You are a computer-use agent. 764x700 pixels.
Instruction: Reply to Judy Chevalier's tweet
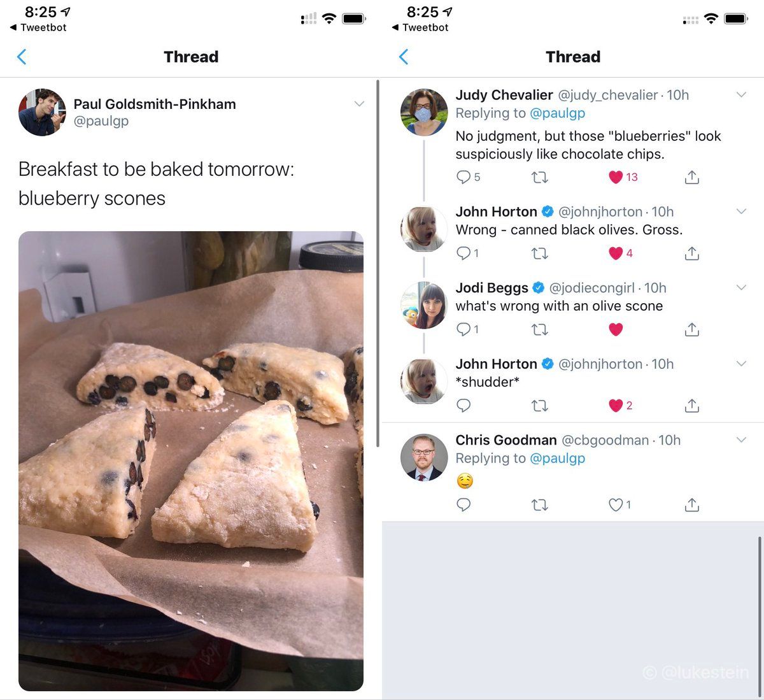(463, 177)
